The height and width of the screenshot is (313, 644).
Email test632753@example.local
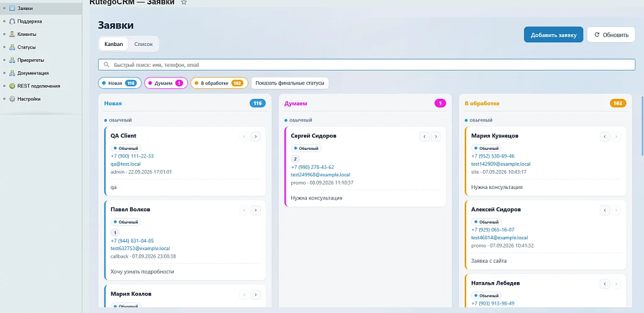[x=140, y=248]
